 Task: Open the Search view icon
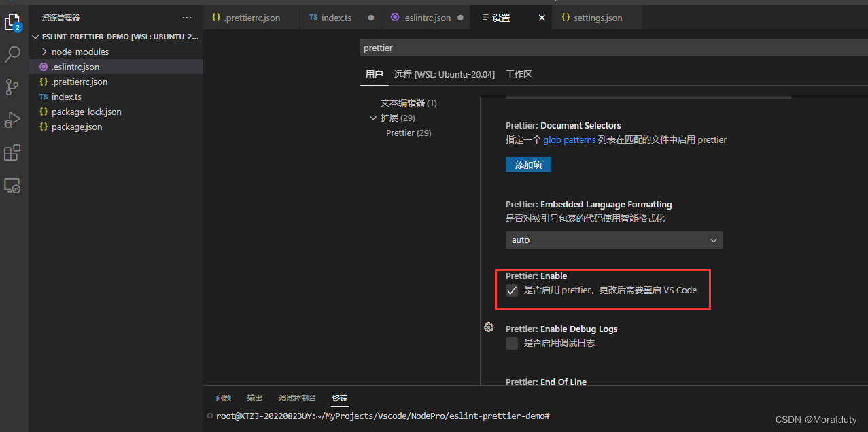[x=12, y=54]
